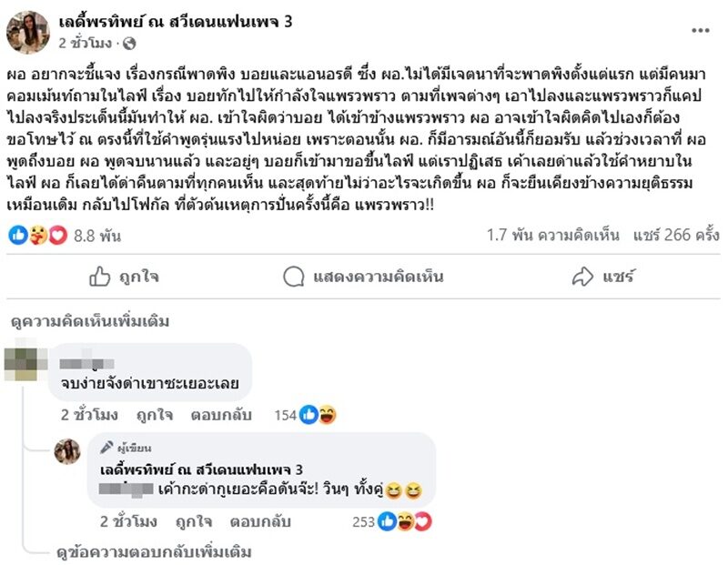Click the speech bubble comment icon
This screenshot has height=565, width=728.
[x=294, y=275]
